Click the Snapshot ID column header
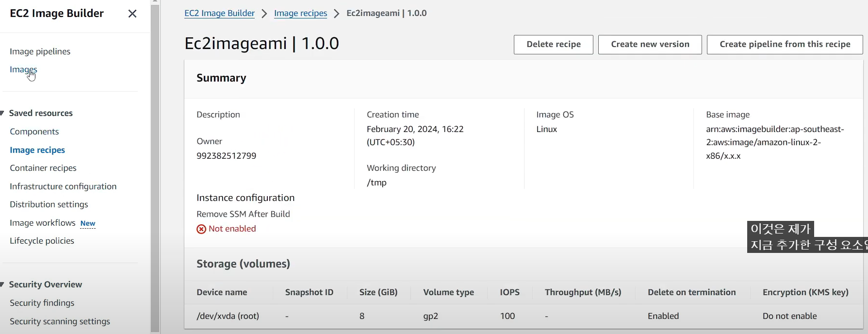Image resolution: width=868 pixels, height=334 pixels. coord(309,292)
